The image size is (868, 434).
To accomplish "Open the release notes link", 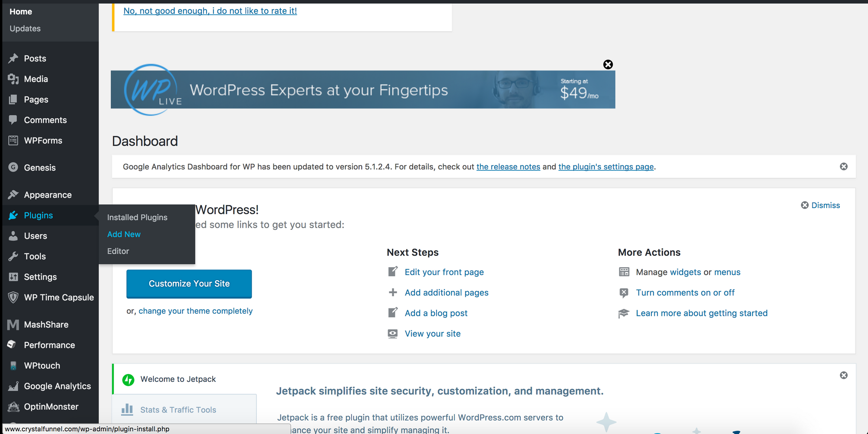I will point(508,167).
